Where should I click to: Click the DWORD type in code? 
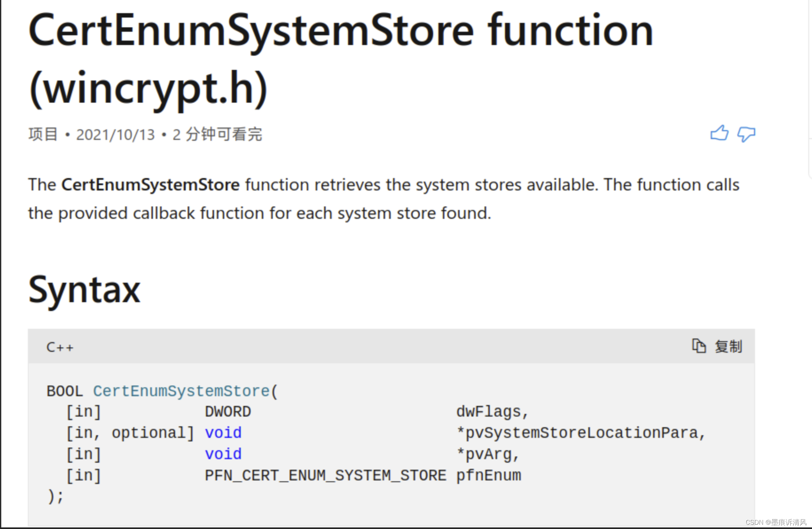(228, 412)
